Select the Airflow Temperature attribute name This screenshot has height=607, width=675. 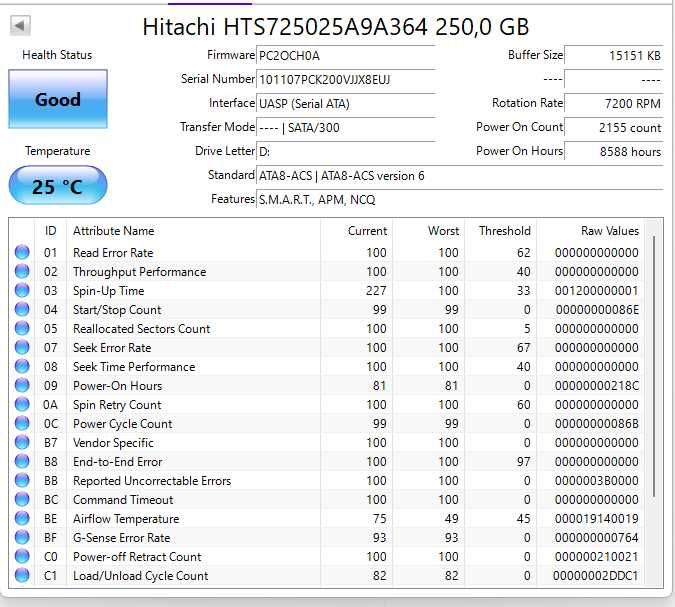126,519
